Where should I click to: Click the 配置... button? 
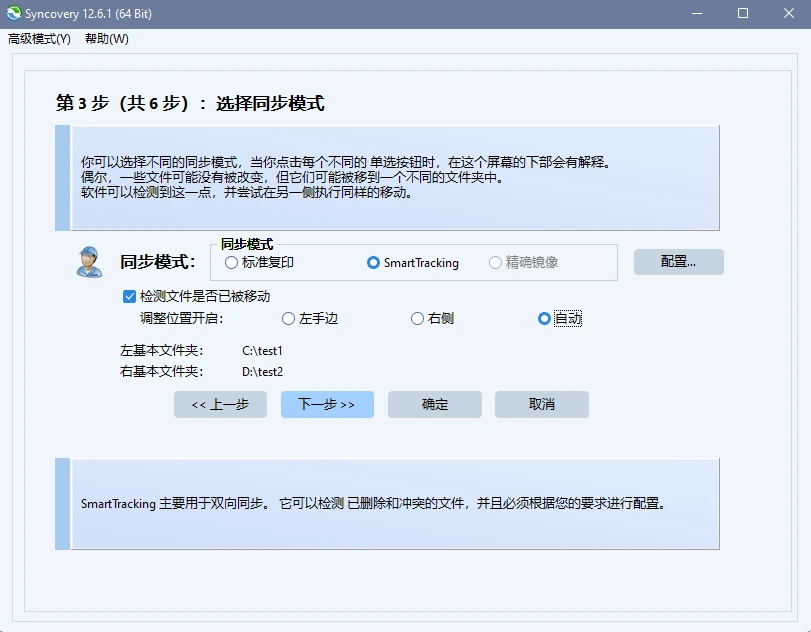(x=679, y=262)
